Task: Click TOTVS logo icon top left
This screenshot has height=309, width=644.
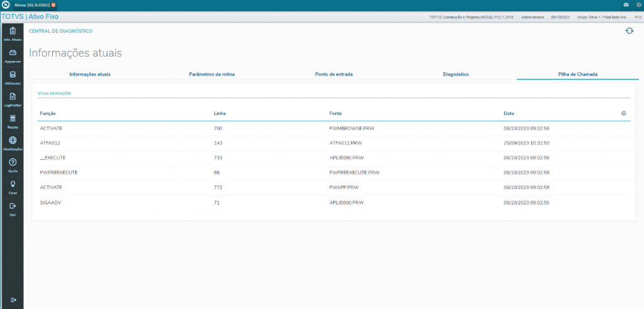Action: click(6, 4)
